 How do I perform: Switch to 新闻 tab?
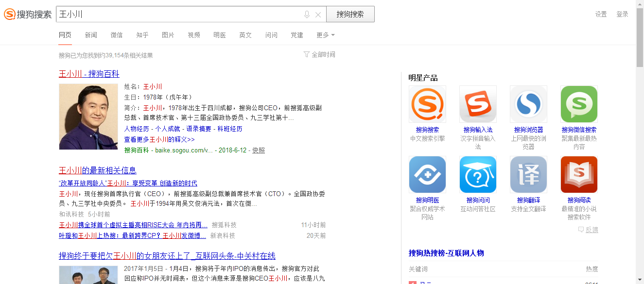[x=91, y=35]
